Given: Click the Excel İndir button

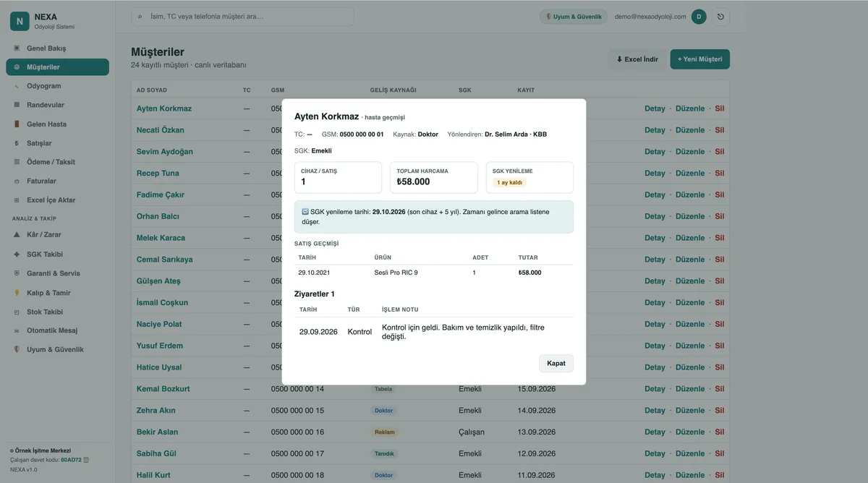Looking at the screenshot, I should point(637,59).
